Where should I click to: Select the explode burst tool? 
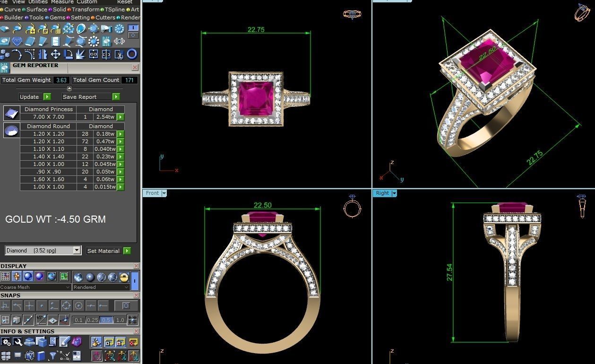[80, 54]
